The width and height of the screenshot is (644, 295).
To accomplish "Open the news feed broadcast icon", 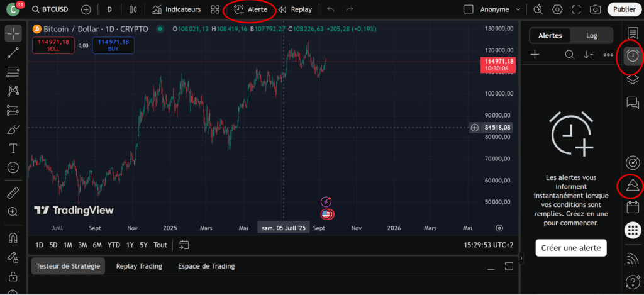I will click(x=633, y=259).
